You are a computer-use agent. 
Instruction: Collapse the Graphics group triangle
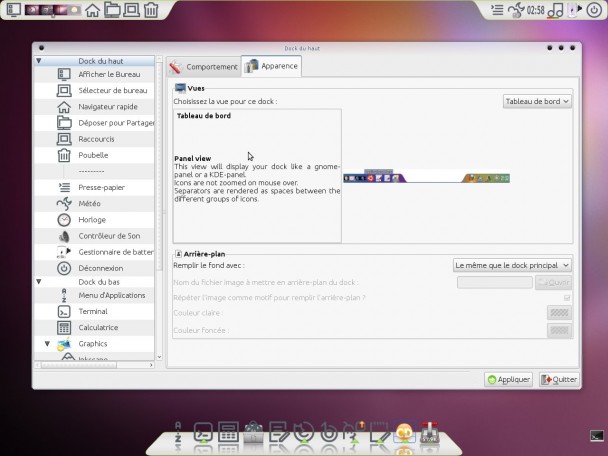pyautogui.click(x=47, y=344)
